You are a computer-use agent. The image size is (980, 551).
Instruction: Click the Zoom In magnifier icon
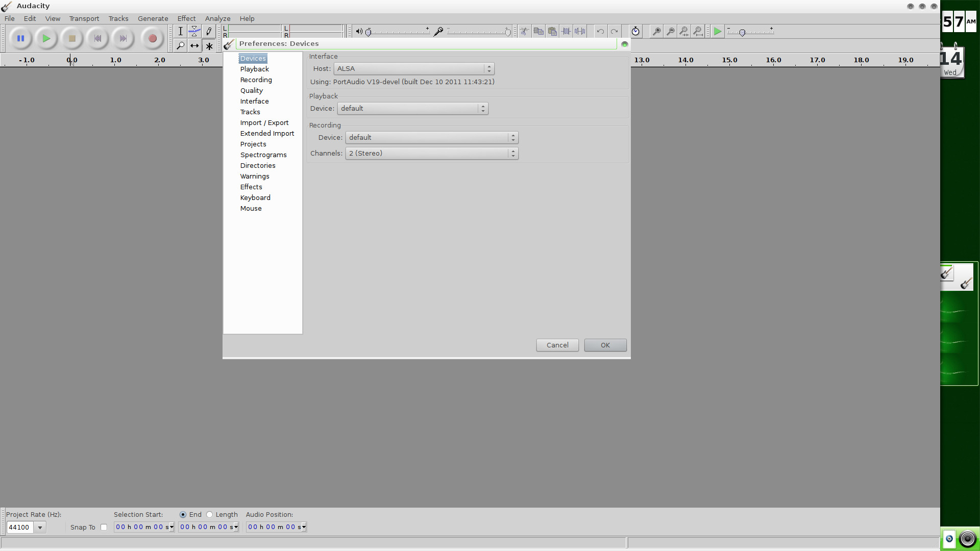click(656, 32)
